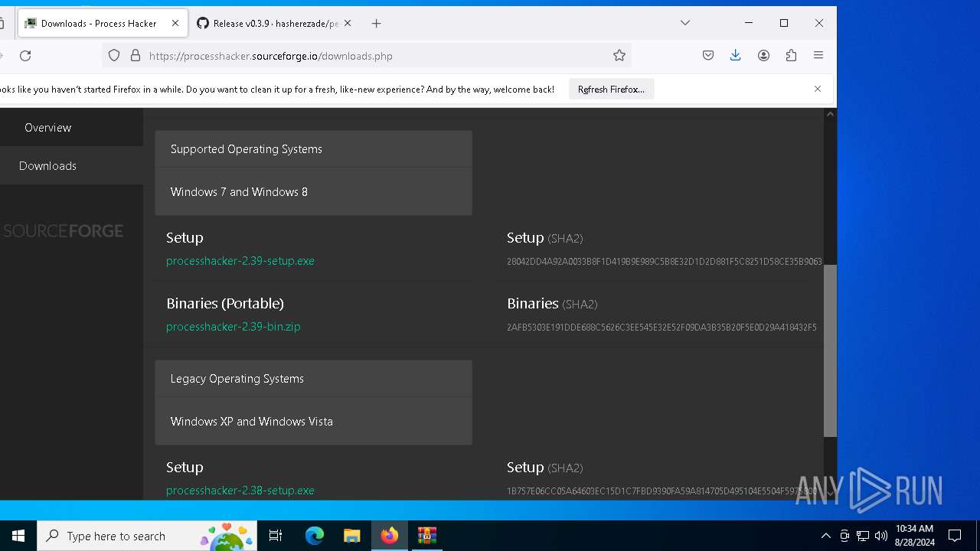Viewport: 980px width, 551px height.
Task: Switch to Release v0.3.9 hasherezade tab
Action: tap(275, 23)
